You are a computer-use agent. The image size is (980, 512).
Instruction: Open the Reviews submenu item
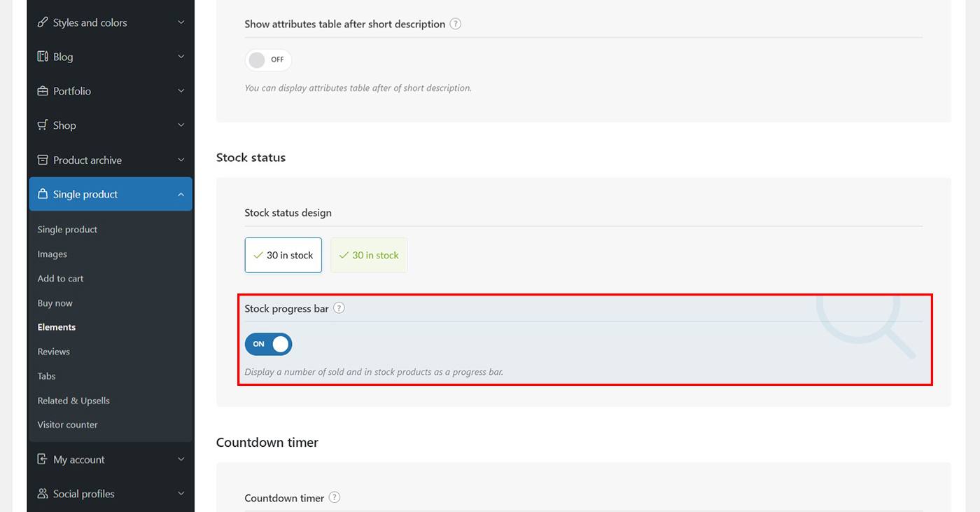(x=54, y=352)
